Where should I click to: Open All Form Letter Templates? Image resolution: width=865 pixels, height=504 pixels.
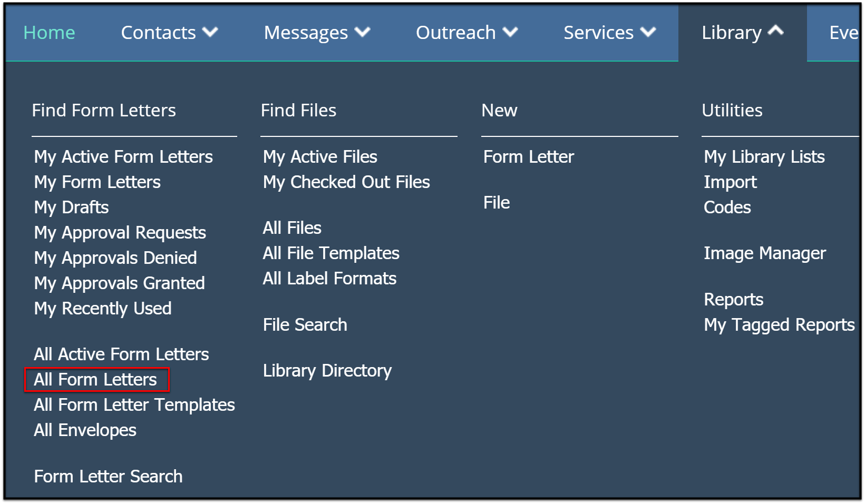click(134, 405)
